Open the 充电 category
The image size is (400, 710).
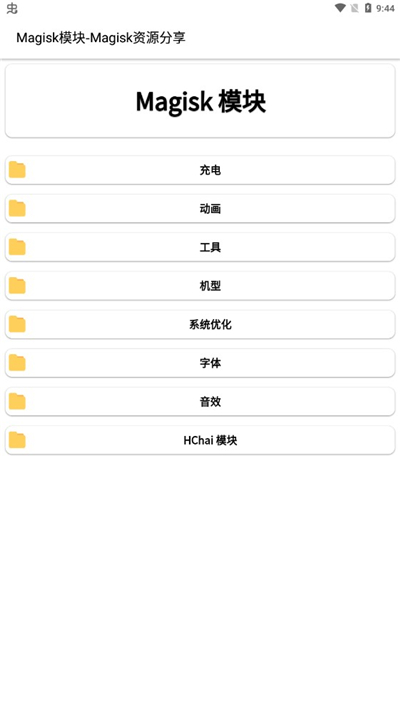pos(200,170)
